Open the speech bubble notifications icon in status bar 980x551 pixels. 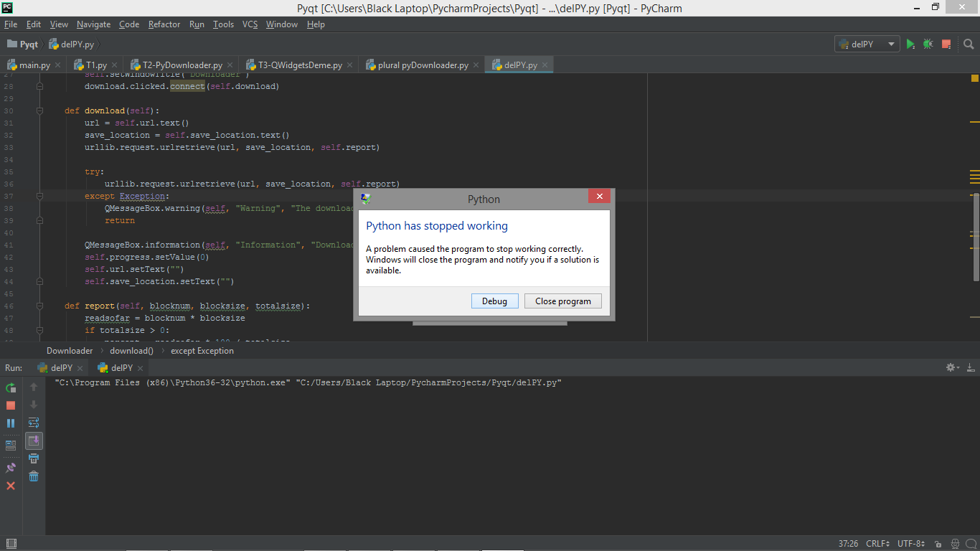tap(971, 544)
